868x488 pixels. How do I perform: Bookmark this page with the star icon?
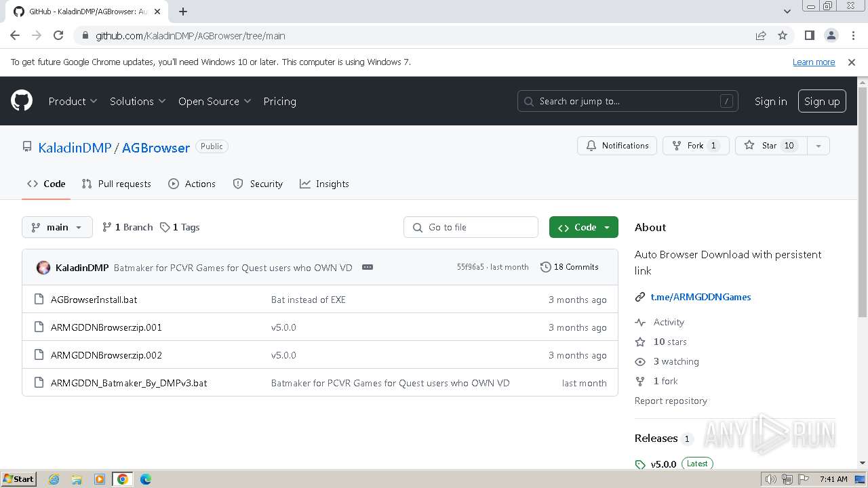pyautogui.click(x=783, y=35)
